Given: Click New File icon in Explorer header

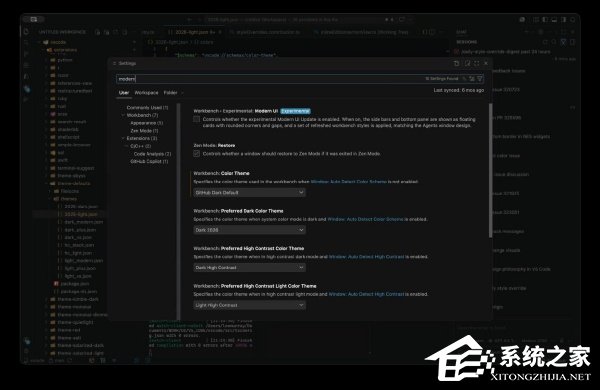Looking at the screenshot, I should [x=97, y=33].
